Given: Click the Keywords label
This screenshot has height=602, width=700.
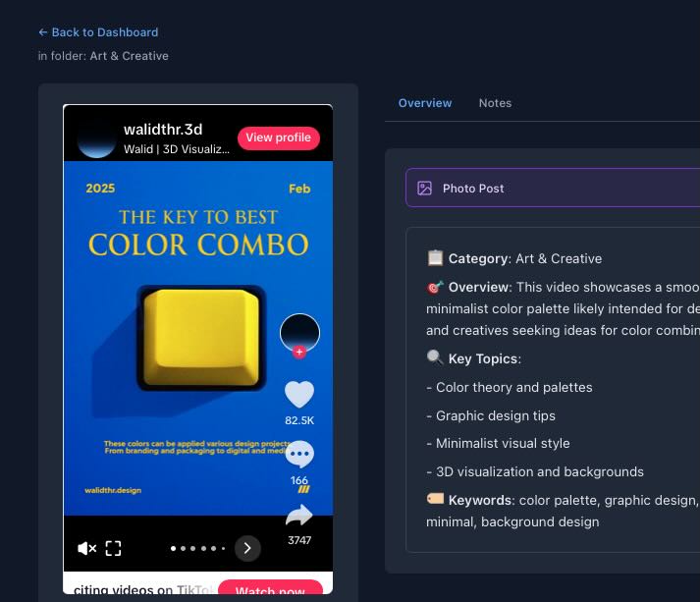Looking at the screenshot, I should click(x=481, y=500).
